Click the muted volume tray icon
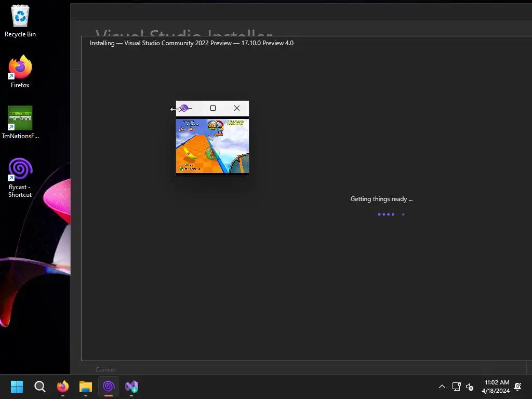Screen dimensions: 532x399 (x=470, y=387)
